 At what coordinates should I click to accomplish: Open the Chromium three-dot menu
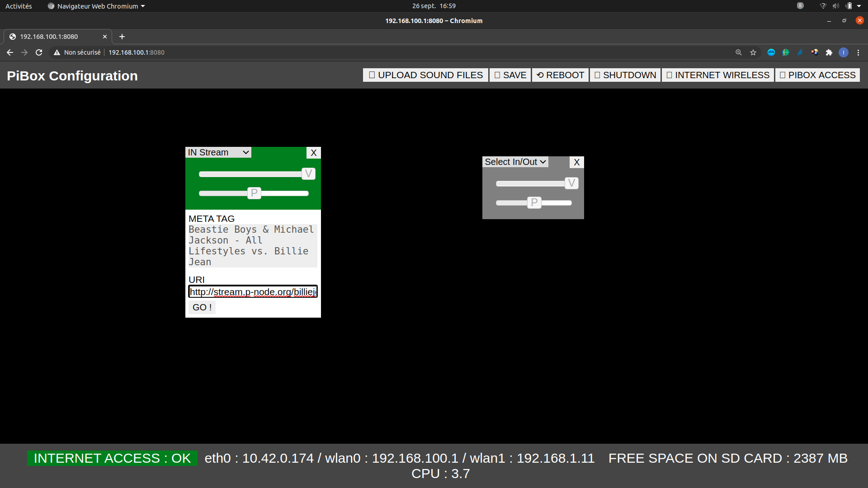[858, 52]
